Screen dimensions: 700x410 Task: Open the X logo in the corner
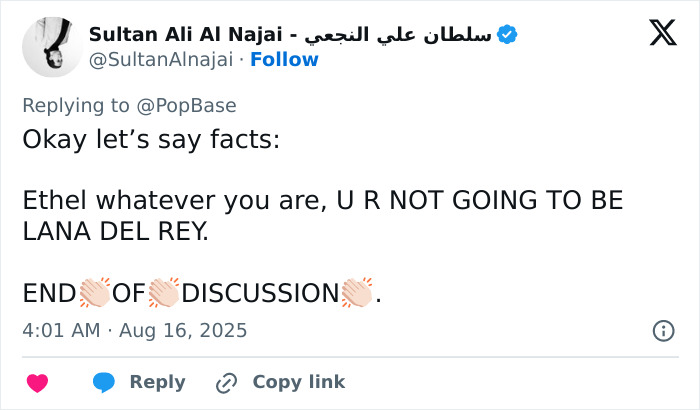(662, 34)
